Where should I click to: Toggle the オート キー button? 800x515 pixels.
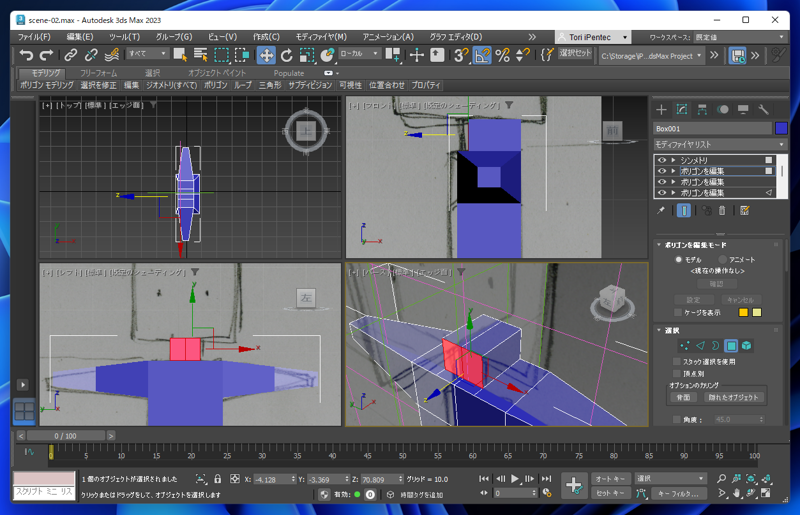[611, 479]
